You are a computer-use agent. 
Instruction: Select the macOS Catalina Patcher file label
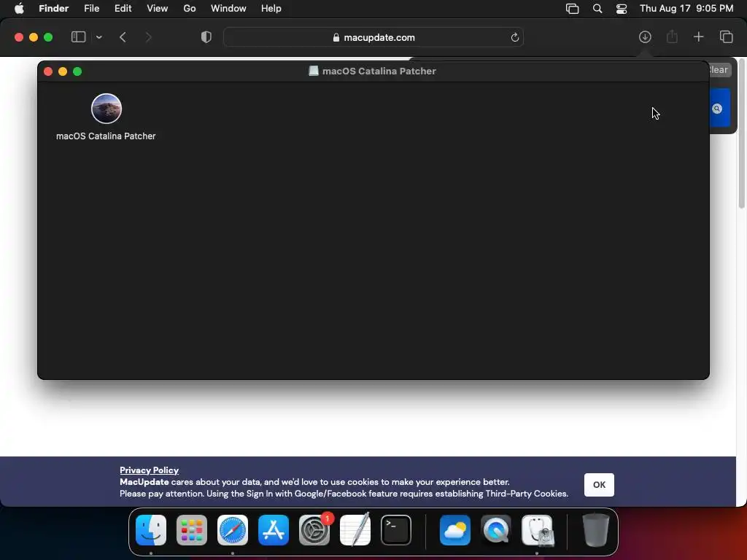tap(106, 136)
